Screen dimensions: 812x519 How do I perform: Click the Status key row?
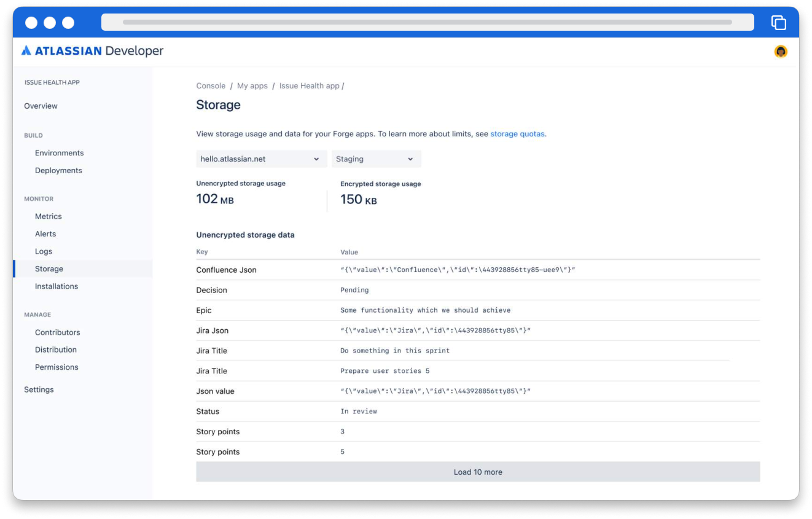point(478,412)
